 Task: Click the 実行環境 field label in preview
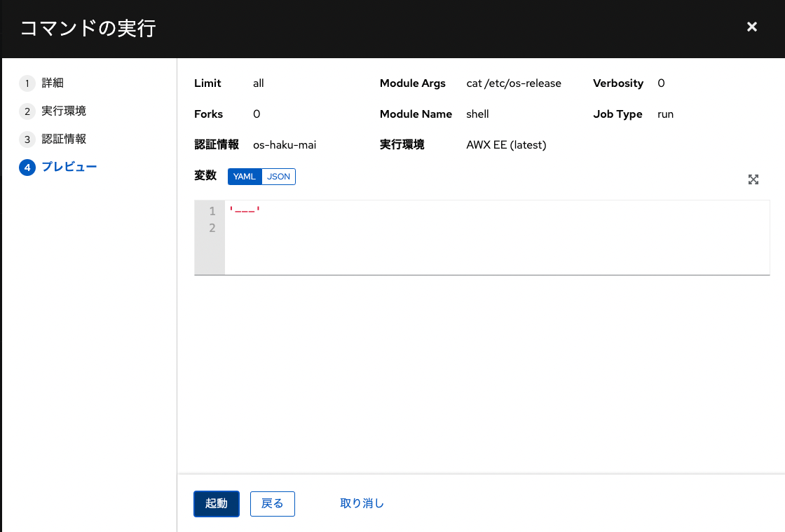[402, 145]
